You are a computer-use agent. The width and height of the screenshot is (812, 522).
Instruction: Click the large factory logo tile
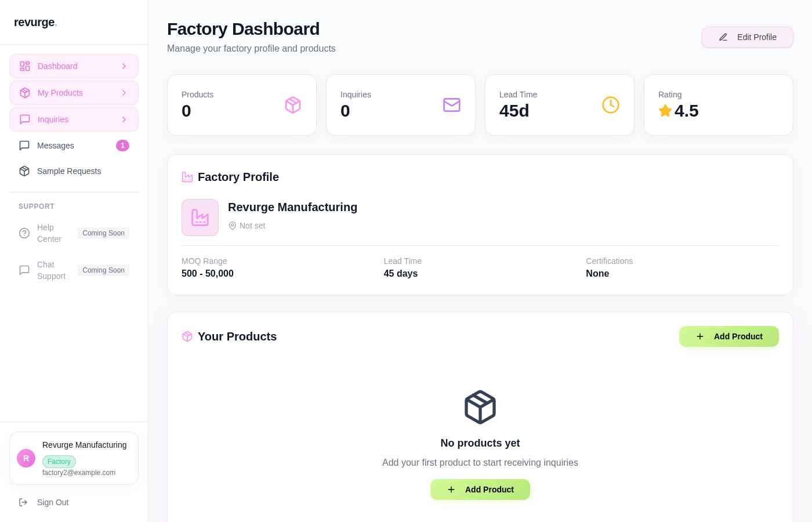200,217
